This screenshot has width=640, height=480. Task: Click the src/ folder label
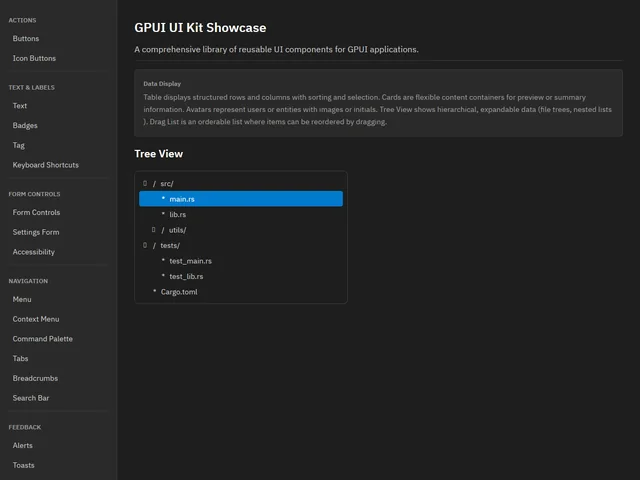coord(167,184)
